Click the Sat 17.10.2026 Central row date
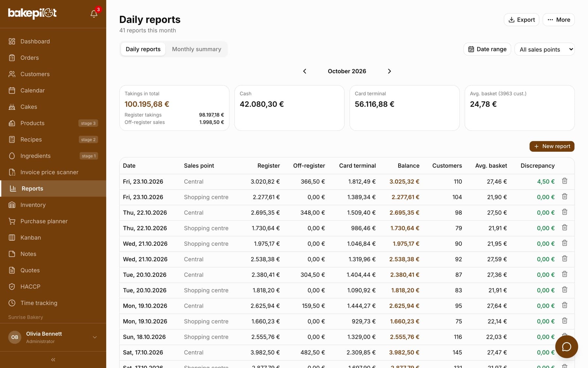The width and height of the screenshot is (588, 368). (143, 352)
